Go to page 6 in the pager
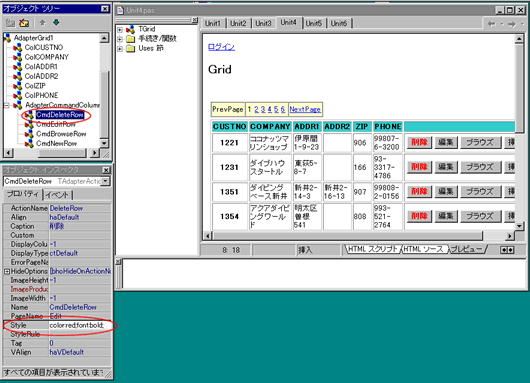Viewport: 530px width, 383px height. pyautogui.click(x=283, y=109)
